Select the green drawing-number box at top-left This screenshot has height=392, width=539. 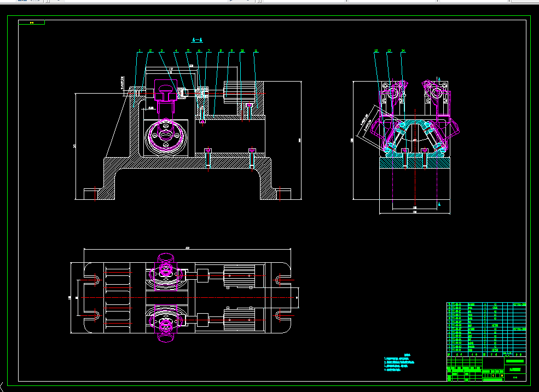point(31,22)
